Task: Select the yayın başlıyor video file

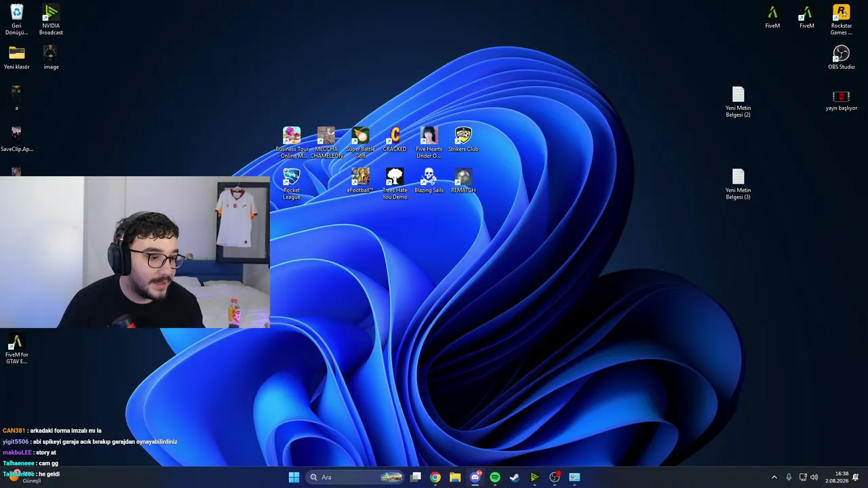Action: pyautogui.click(x=841, y=99)
